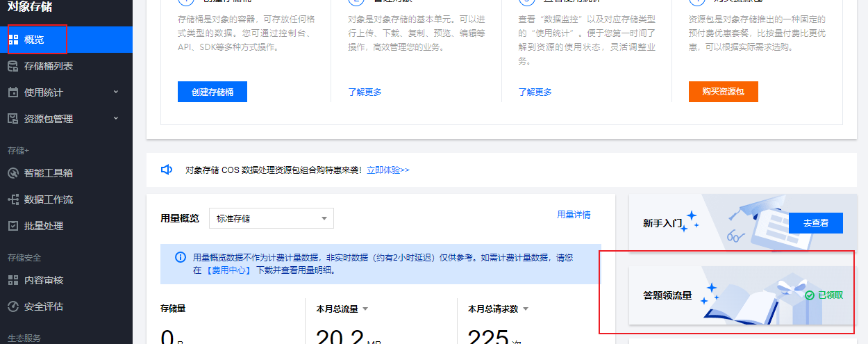Image resolution: width=868 pixels, height=344 pixels.
Task: Click 了解更多 under 使用统计 card
Action: point(535,92)
